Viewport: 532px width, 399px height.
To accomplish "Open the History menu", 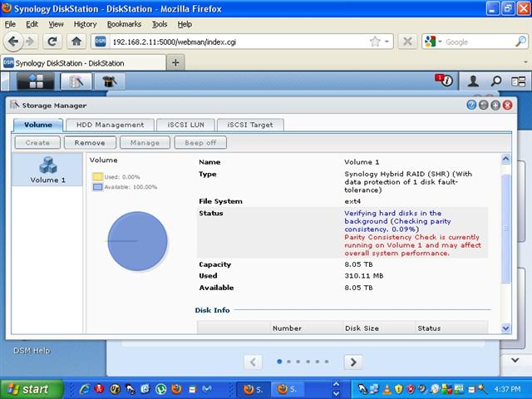I will 85,24.
